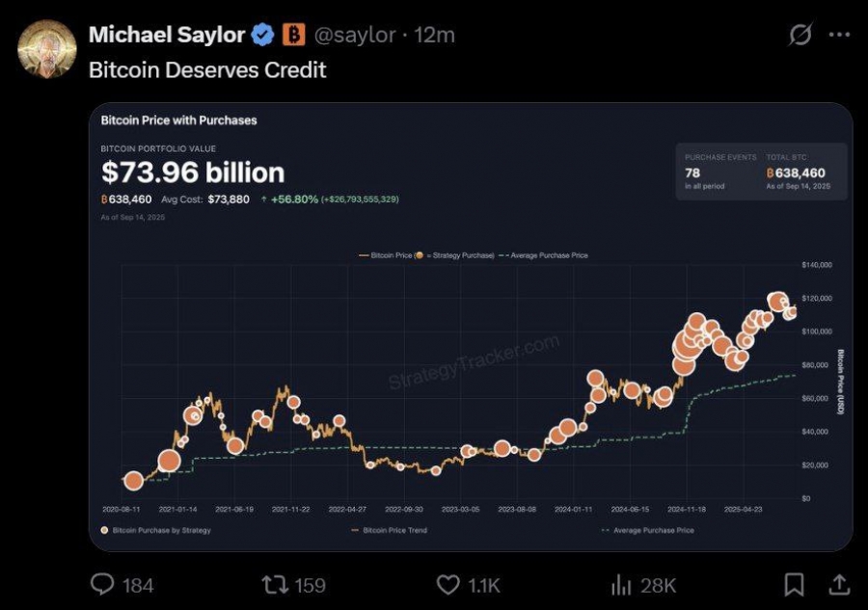
Task: Toggle the Bitcoin Price Trend legend item
Action: (390, 530)
